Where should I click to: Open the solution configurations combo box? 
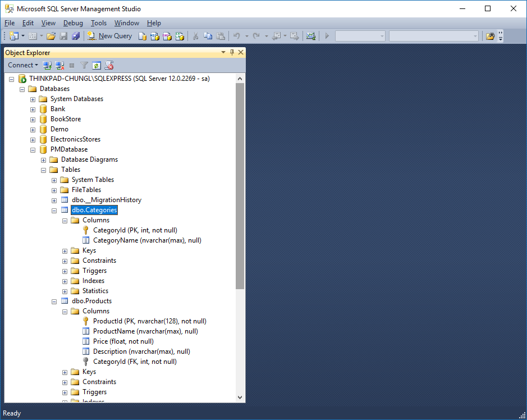click(x=360, y=36)
